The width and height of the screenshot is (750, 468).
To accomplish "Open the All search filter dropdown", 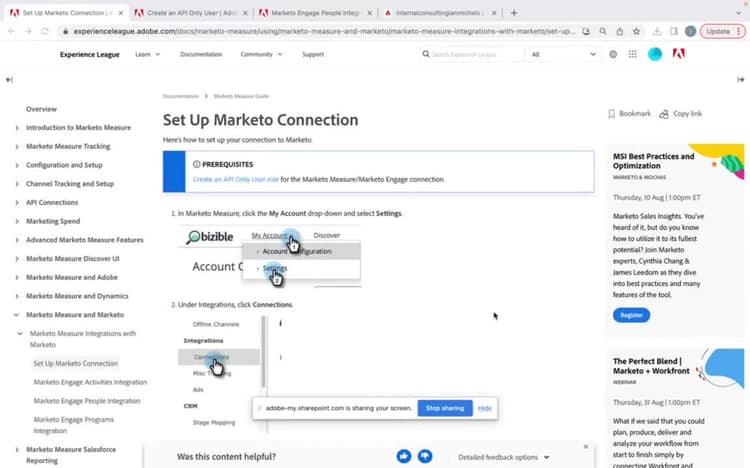I will coord(563,55).
